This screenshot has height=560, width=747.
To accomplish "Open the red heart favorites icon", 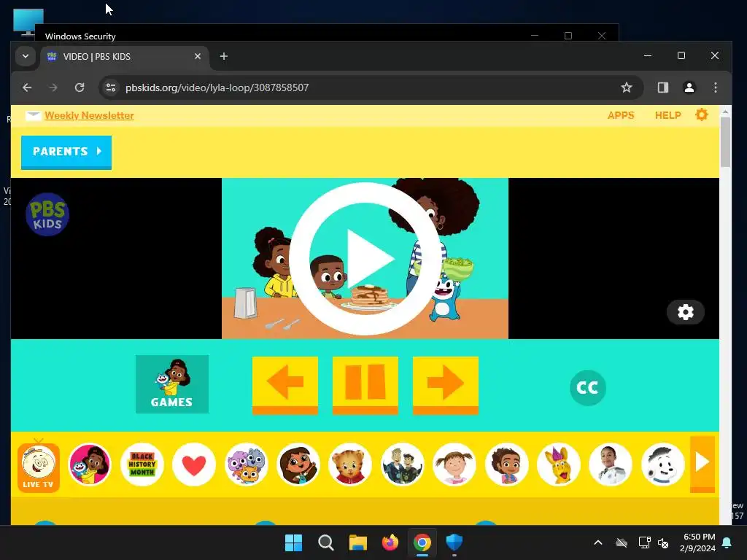I will [194, 464].
